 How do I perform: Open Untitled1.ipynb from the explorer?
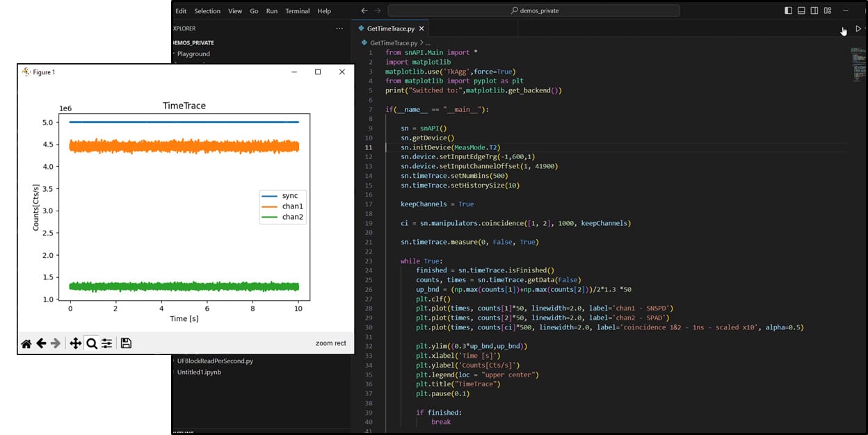pyautogui.click(x=198, y=372)
